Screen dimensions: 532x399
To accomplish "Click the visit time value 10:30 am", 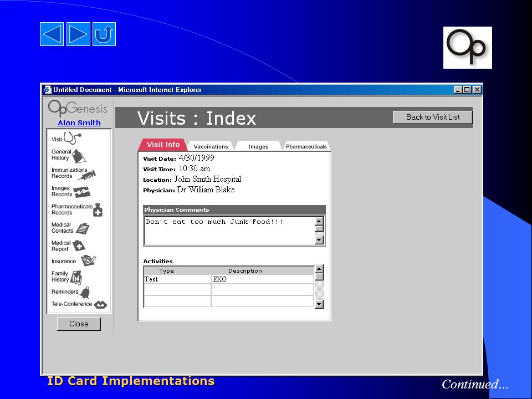I will pyautogui.click(x=195, y=168).
